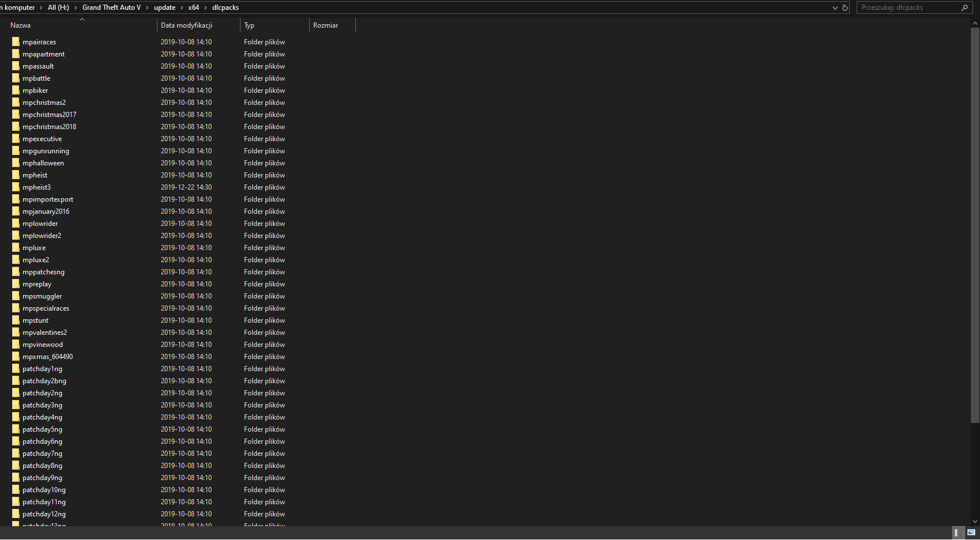Viewport: 980px width, 540px height.
Task: Select the patchday5ng folder name
Action: tap(42, 429)
